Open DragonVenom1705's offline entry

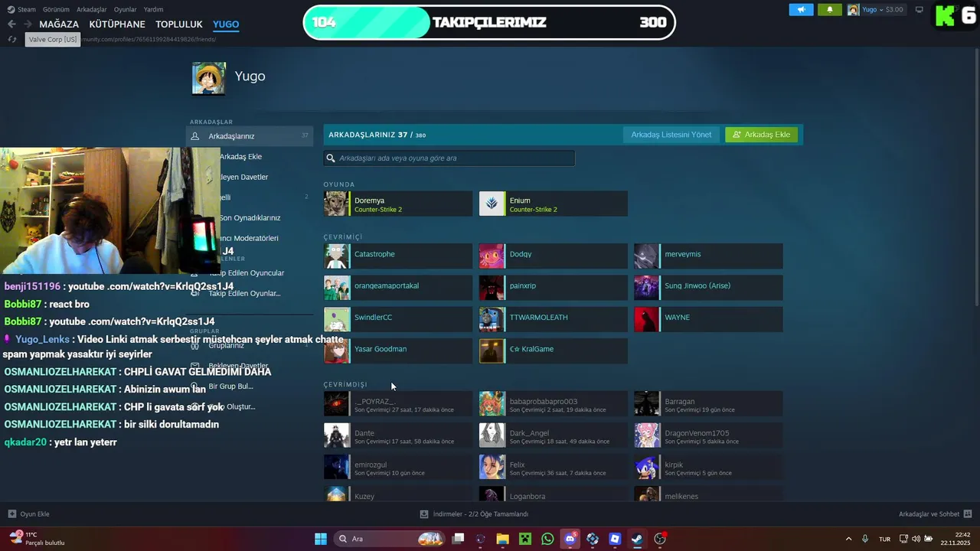coord(708,435)
